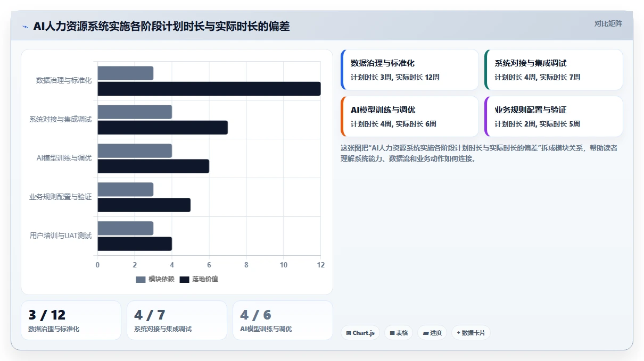Select the 数据卡片 tag chip
Screen dimensions: 644x361
(471, 333)
